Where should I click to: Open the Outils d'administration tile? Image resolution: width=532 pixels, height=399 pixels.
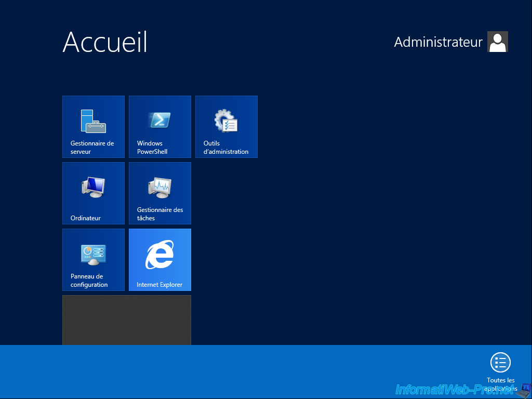click(227, 127)
